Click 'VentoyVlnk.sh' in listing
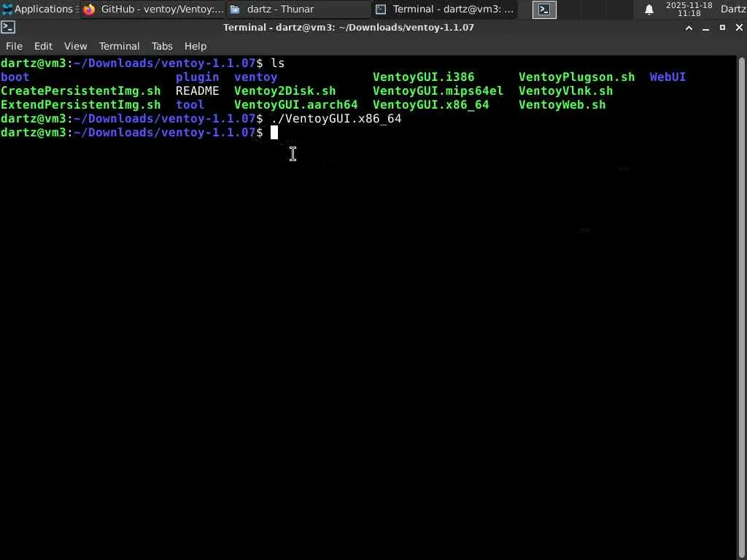 [x=565, y=91]
